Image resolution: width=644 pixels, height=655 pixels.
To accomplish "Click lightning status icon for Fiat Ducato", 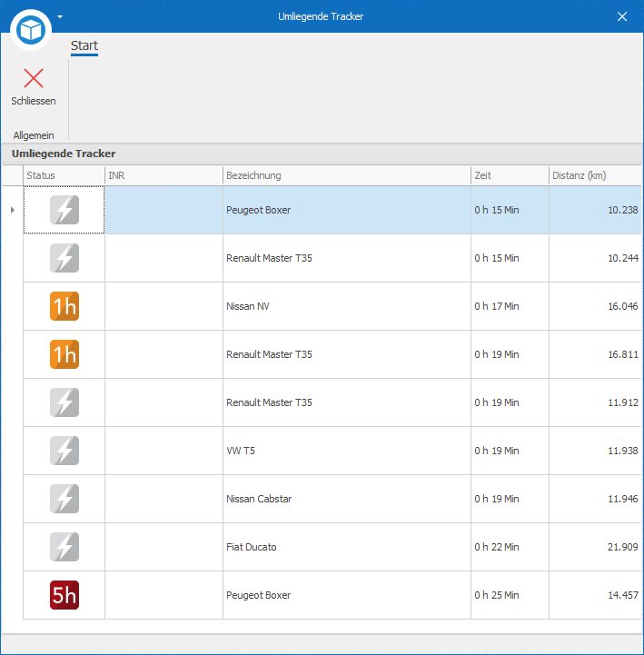I will (x=64, y=547).
